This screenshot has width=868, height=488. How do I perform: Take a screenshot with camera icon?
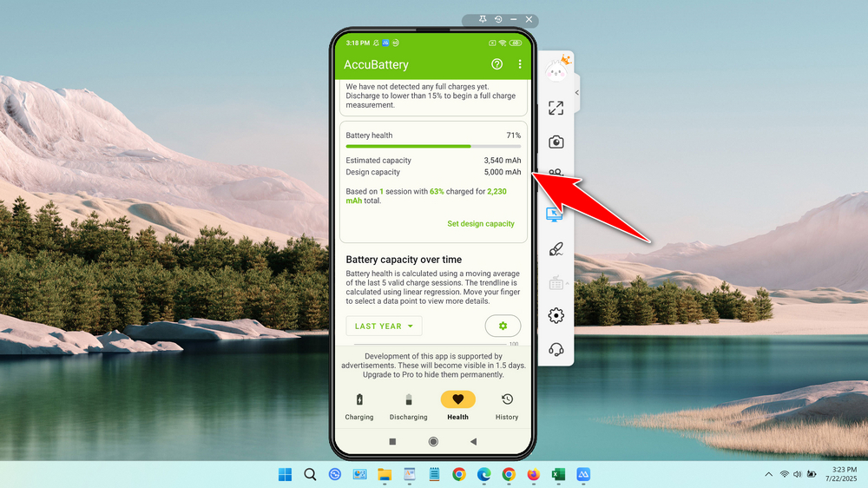pos(556,142)
